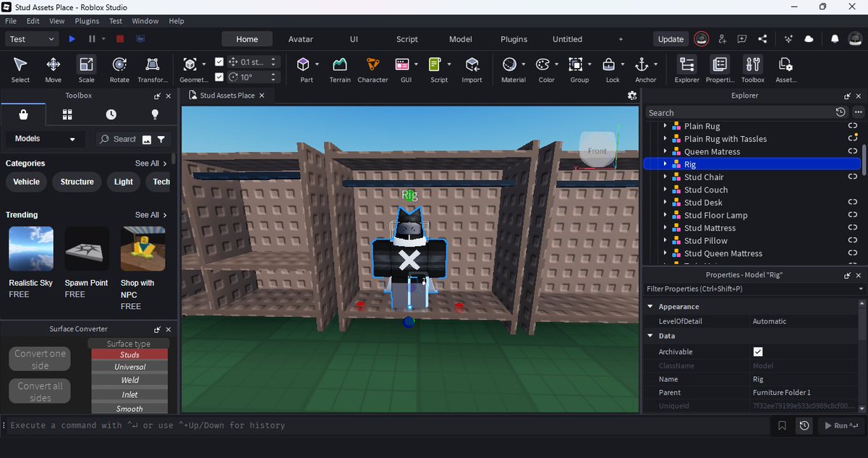Select the Studs surface type
The height and width of the screenshot is (458, 868).
coord(129,355)
